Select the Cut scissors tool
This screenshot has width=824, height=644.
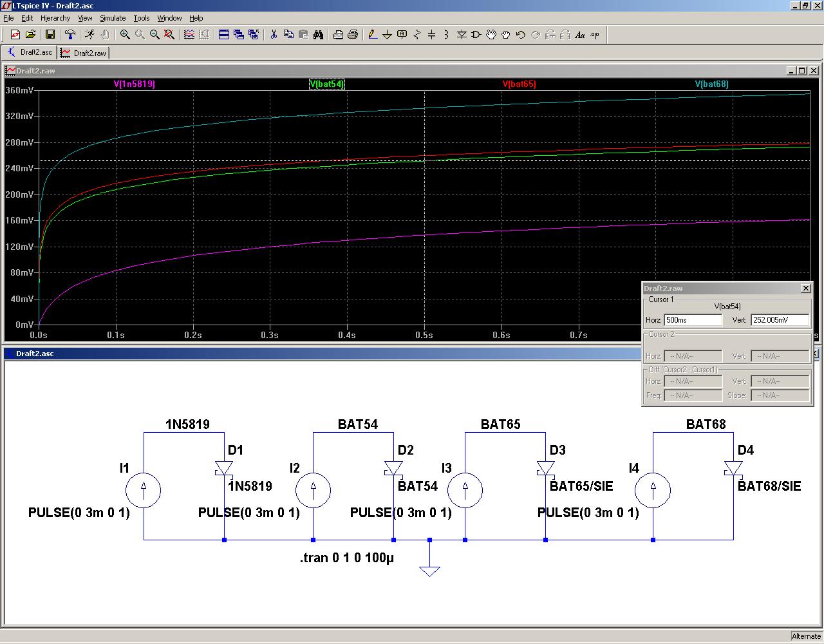(274, 35)
